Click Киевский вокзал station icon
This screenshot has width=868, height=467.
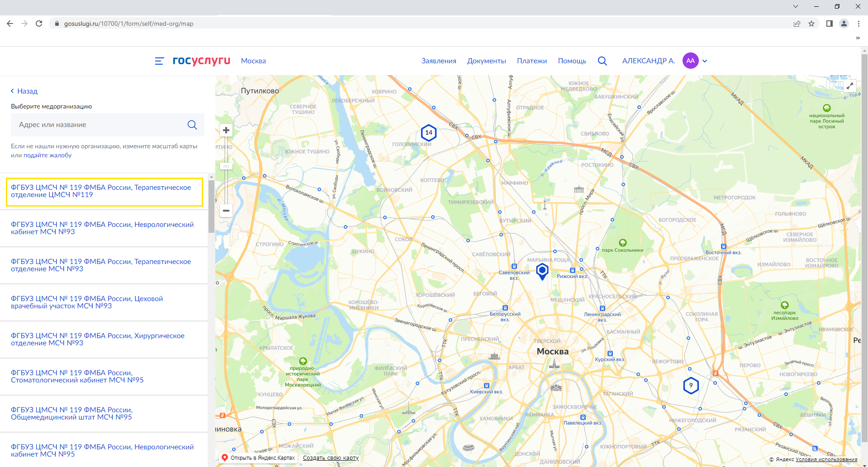tap(487, 386)
